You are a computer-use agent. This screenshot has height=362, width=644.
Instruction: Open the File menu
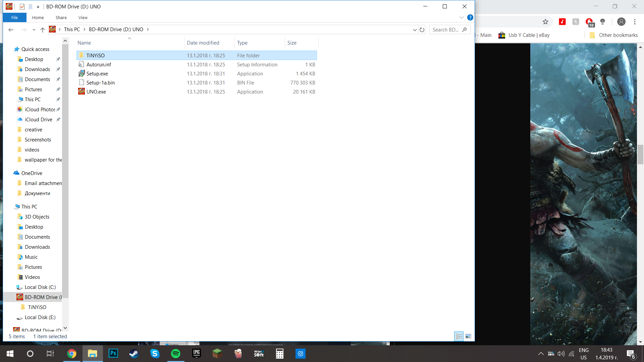point(14,17)
